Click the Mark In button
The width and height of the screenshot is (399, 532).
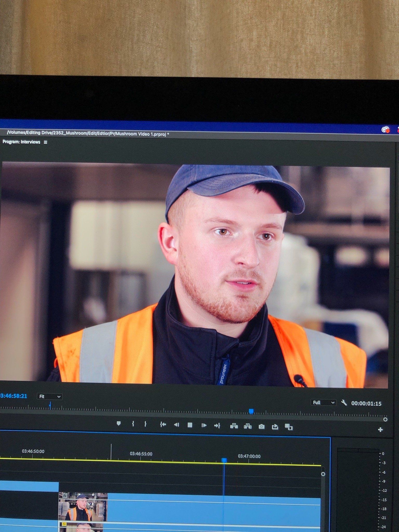click(133, 424)
